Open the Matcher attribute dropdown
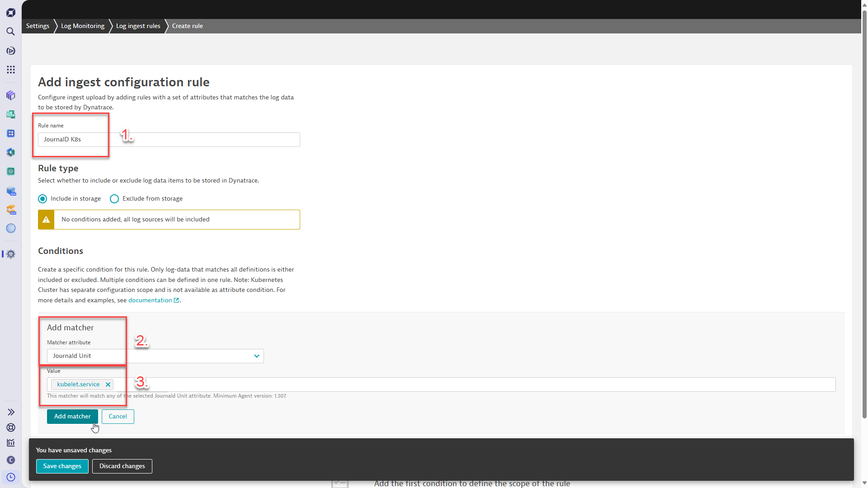Viewport: 868px width, 488px height. 256,356
